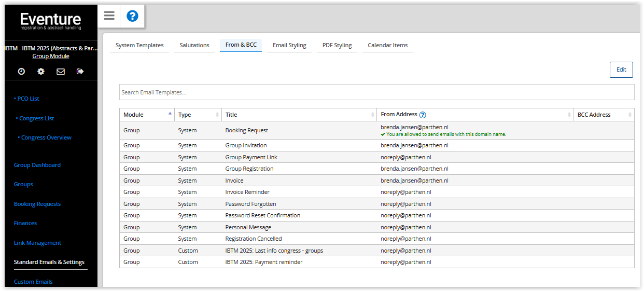Open the Email Styling tab
The image size is (644, 291).
click(x=289, y=45)
